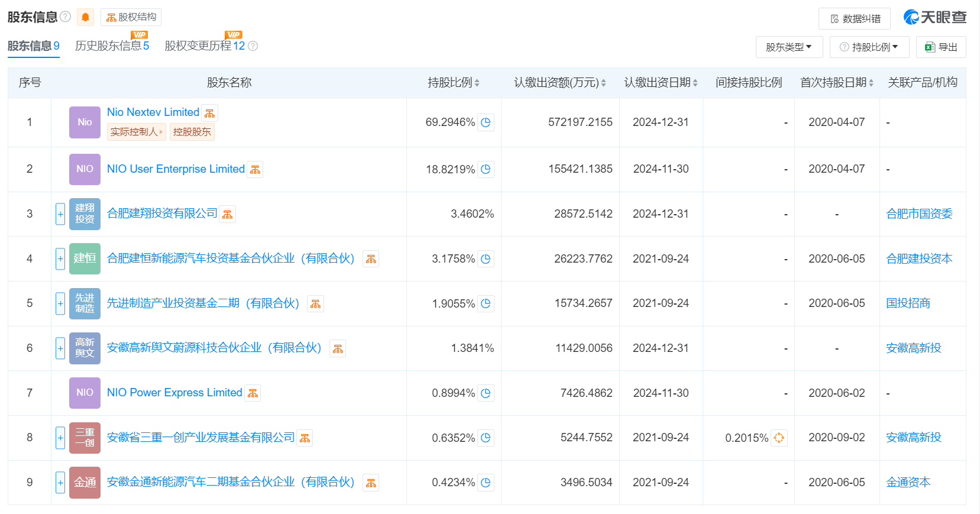Click the 金通 red company logo
Screen dimensions: 980x514
click(85, 482)
